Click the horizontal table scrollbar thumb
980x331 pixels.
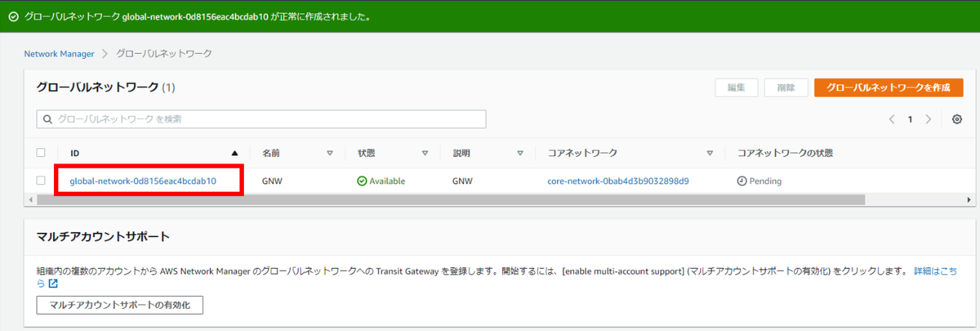point(449,199)
